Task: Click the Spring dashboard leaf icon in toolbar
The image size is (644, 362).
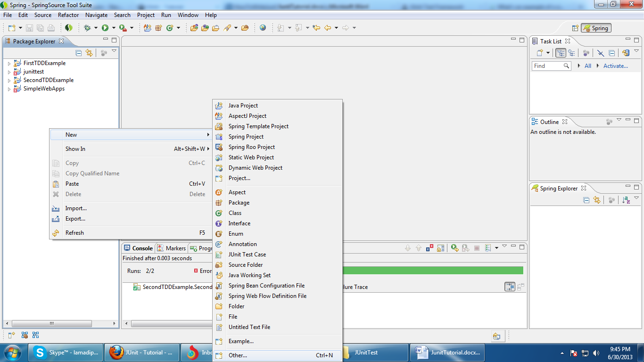Action: (x=69, y=28)
